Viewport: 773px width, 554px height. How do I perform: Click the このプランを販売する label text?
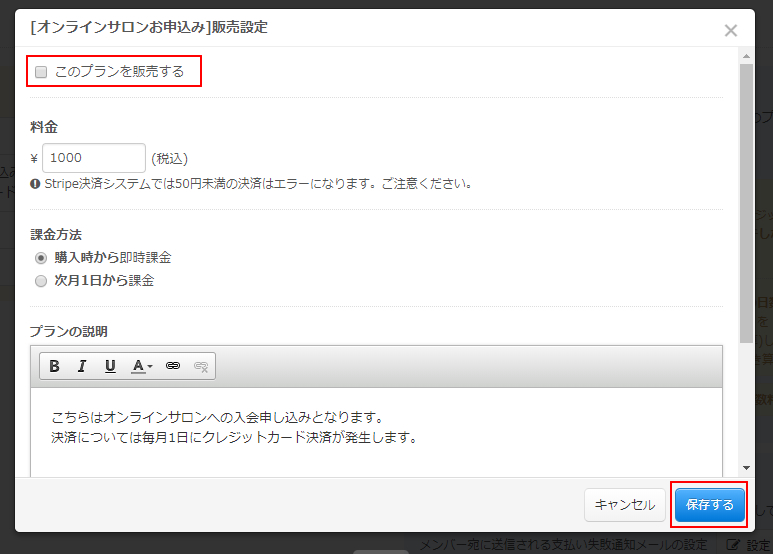[x=119, y=72]
